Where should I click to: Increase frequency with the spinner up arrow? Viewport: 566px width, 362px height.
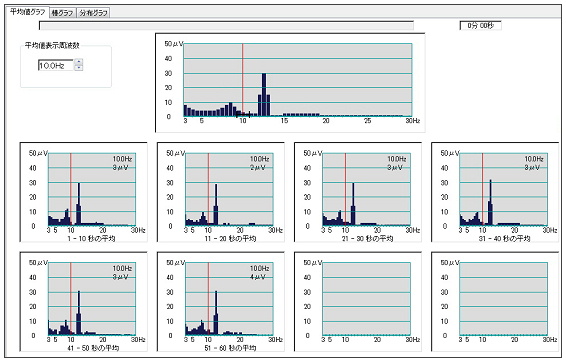coord(79,62)
